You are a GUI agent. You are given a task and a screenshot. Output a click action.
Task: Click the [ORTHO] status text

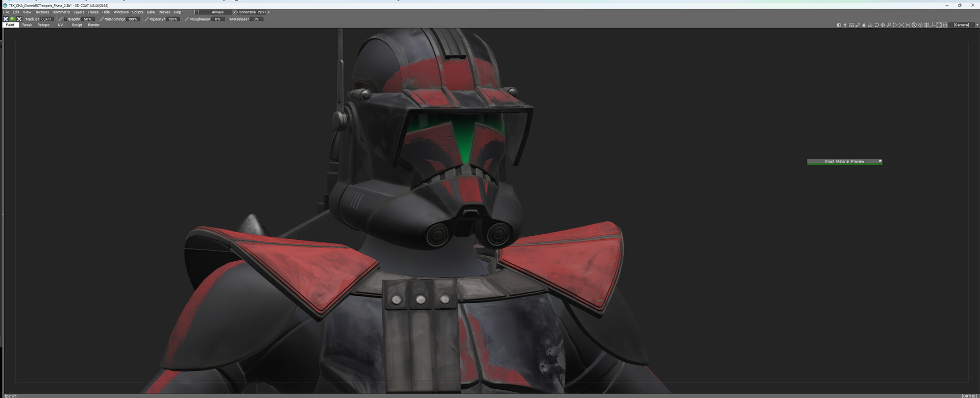coord(969,396)
